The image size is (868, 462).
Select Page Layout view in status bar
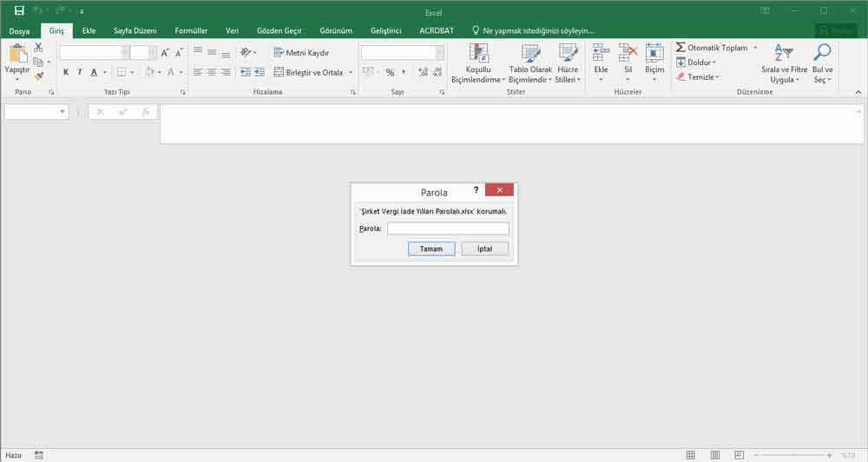pos(714,455)
